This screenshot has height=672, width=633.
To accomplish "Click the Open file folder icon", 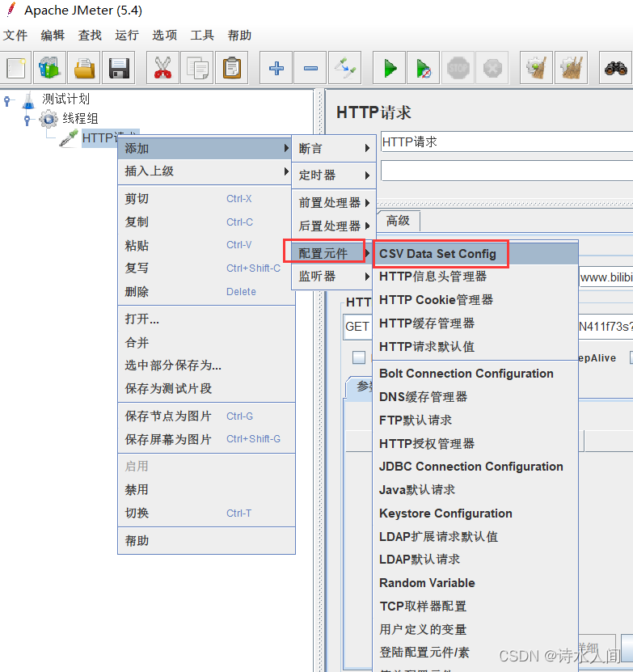I will (x=84, y=68).
